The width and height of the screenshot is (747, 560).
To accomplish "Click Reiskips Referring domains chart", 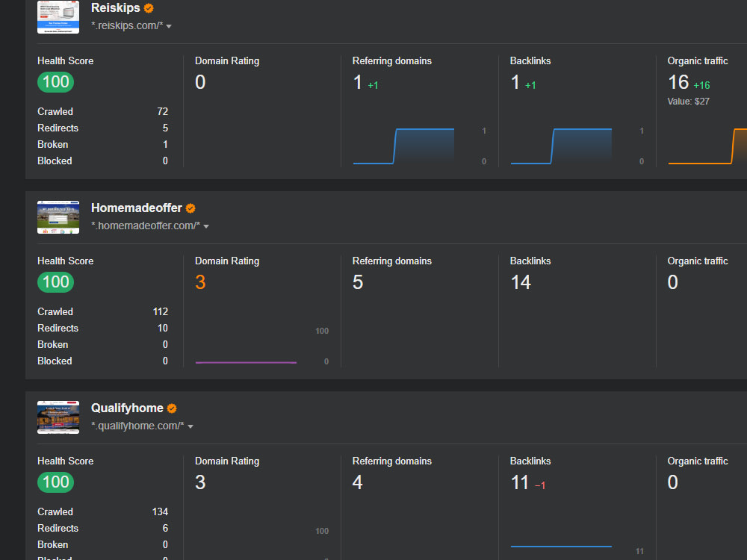I will (403, 146).
